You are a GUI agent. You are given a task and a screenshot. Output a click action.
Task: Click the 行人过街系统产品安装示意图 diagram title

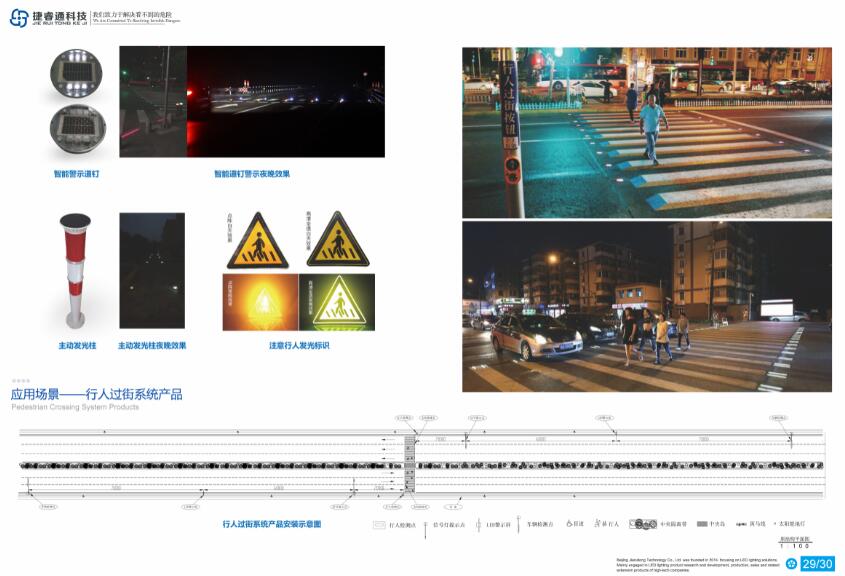pyautogui.click(x=272, y=524)
